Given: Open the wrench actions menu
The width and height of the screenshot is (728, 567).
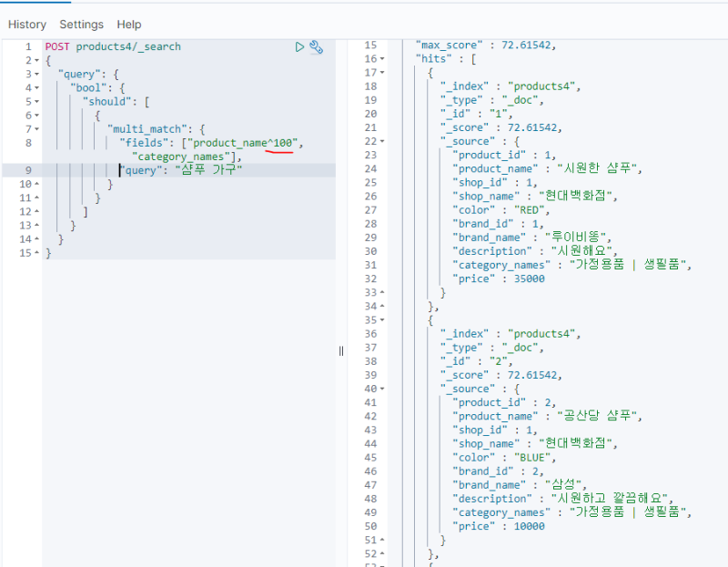Looking at the screenshot, I should coord(316,47).
